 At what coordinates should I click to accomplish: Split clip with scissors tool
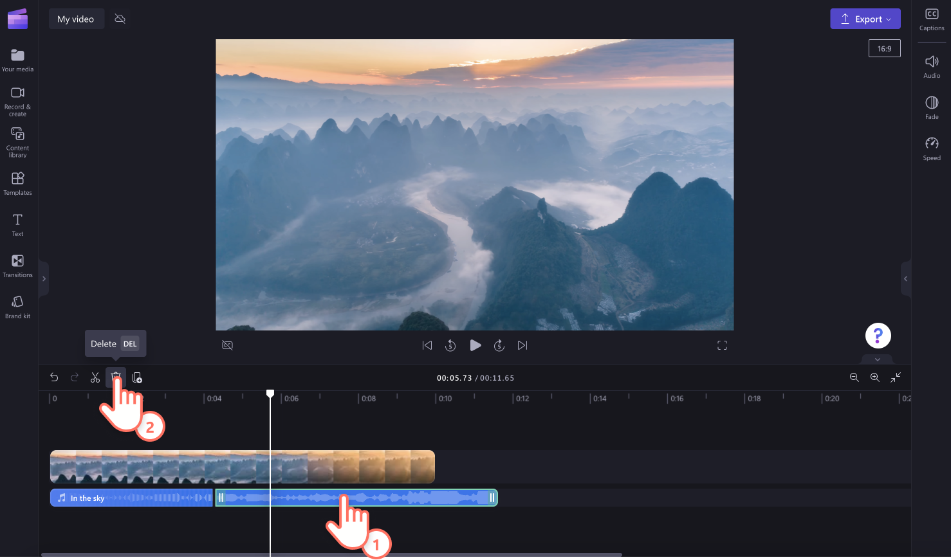click(x=95, y=377)
